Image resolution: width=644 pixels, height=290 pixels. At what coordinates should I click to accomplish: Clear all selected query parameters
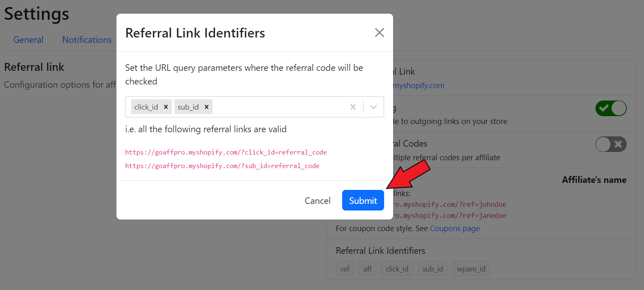coord(353,107)
